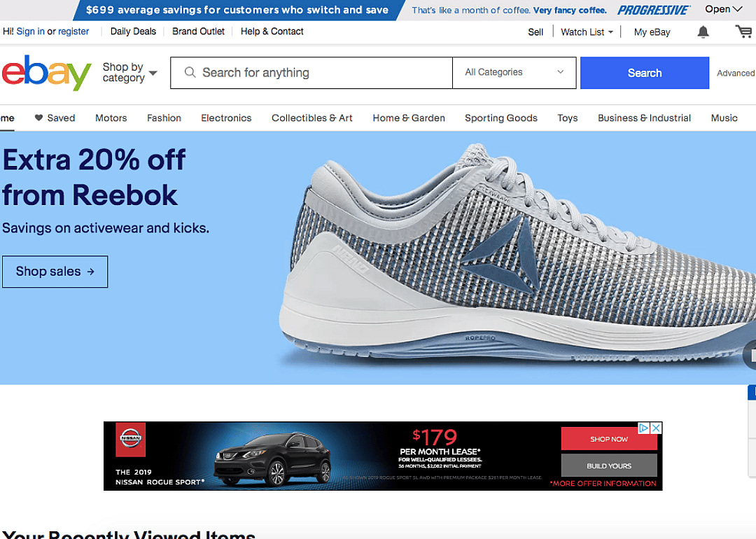Expand the Watch List dropdown

coord(587,31)
